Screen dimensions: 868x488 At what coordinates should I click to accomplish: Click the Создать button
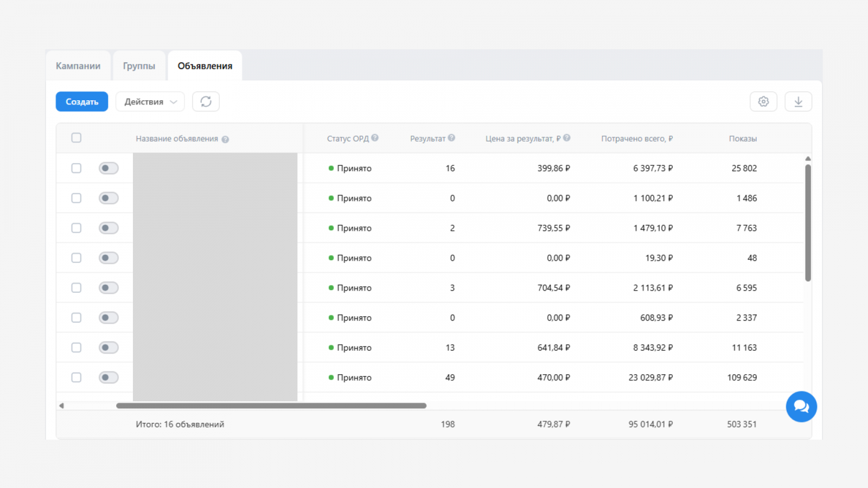point(82,101)
